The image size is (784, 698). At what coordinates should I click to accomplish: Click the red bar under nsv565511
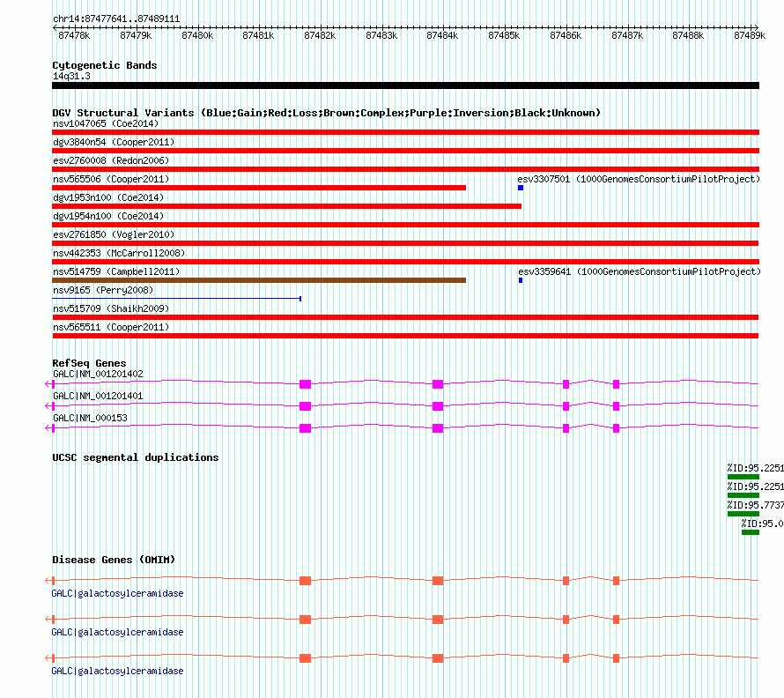tap(405, 336)
